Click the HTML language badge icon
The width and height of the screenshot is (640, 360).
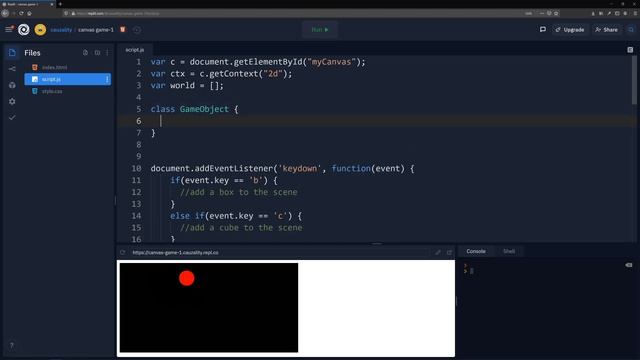123,29
